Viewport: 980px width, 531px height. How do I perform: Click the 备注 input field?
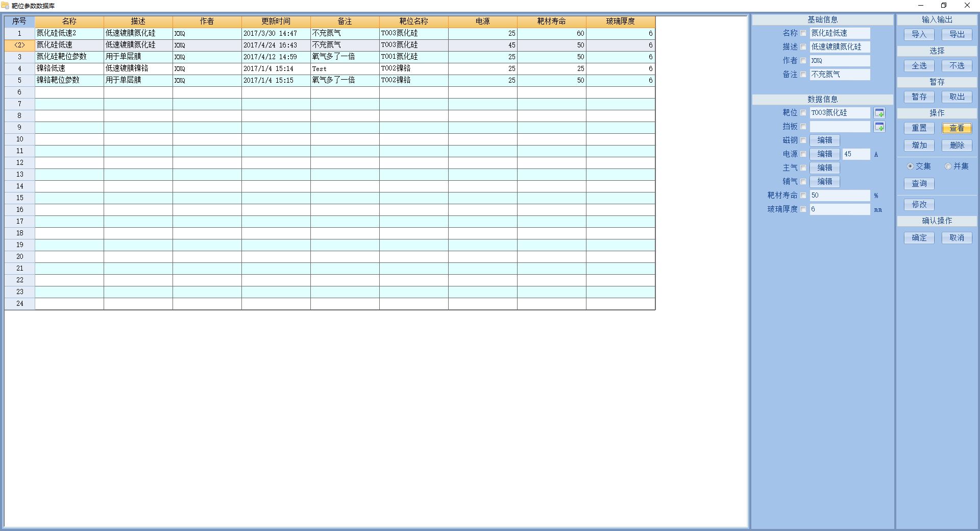[840, 75]
